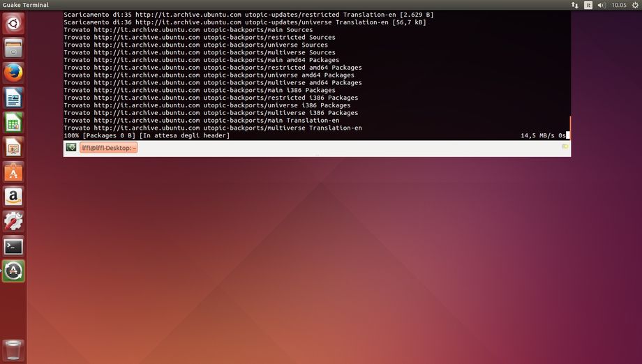Open System Settings wrench and gear icon

pos(13,222)
